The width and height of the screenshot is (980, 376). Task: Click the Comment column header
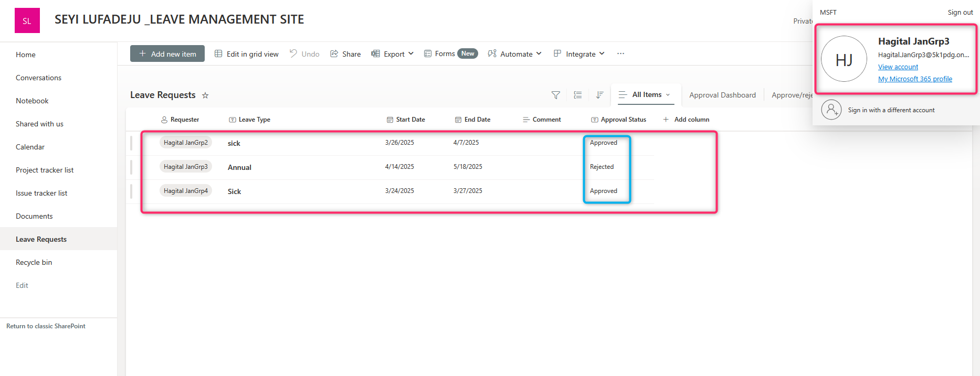point(542,120)
